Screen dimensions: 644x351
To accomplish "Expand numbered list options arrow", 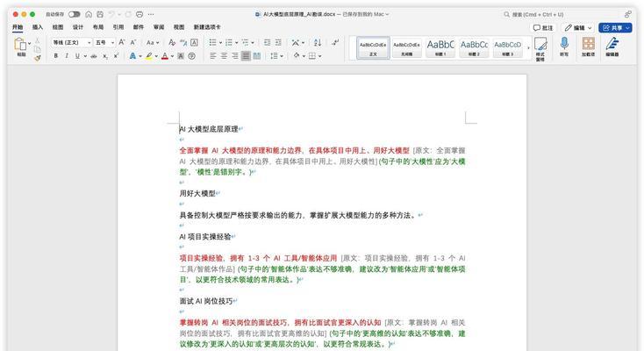I will 237,43.
